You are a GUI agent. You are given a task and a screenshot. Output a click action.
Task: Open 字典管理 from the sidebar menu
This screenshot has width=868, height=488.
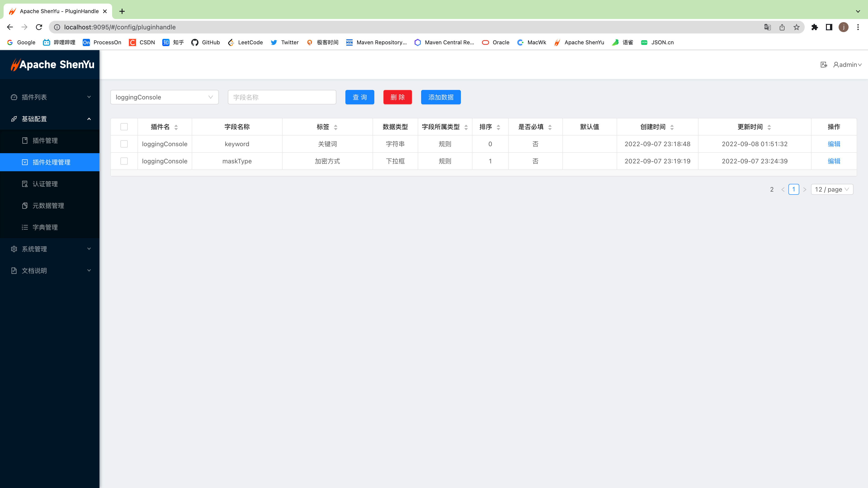coord(45,227)
